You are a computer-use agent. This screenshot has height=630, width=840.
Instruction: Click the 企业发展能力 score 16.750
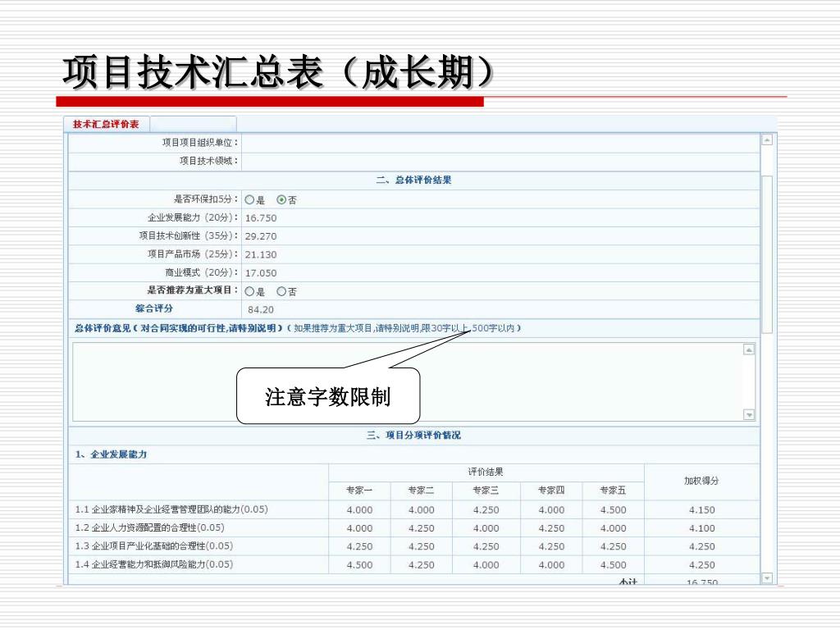point(261,218)
